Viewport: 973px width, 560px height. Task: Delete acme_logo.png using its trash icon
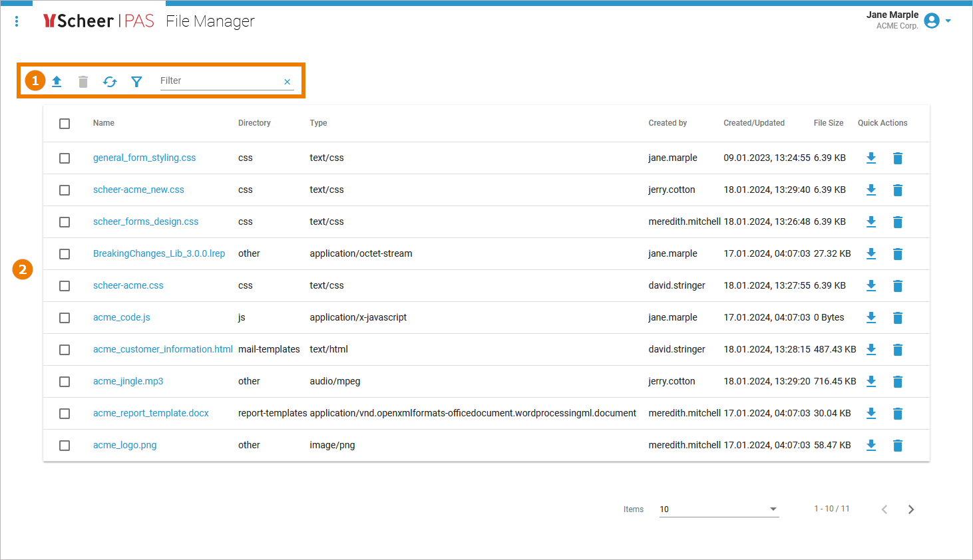click(x=898, y=445)
